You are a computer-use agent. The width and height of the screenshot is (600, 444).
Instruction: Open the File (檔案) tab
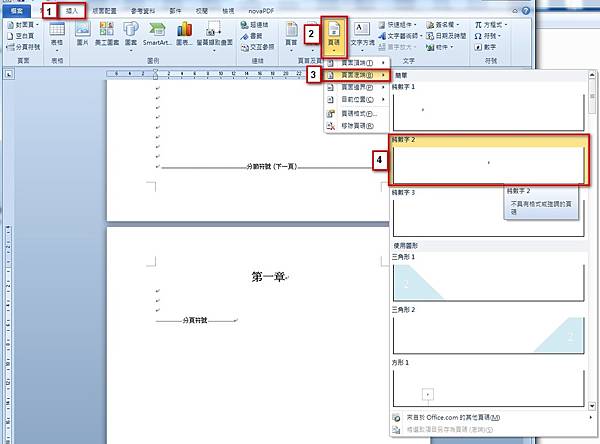[17, 11]
